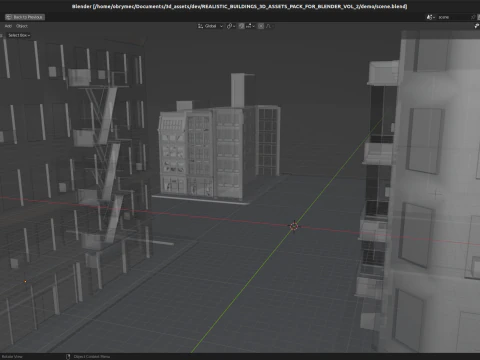Image resolution: width=480 pixels, height=360 pixels.
Task: Open the proportional editing falloff curve dropdown
Action: (269, 26)
